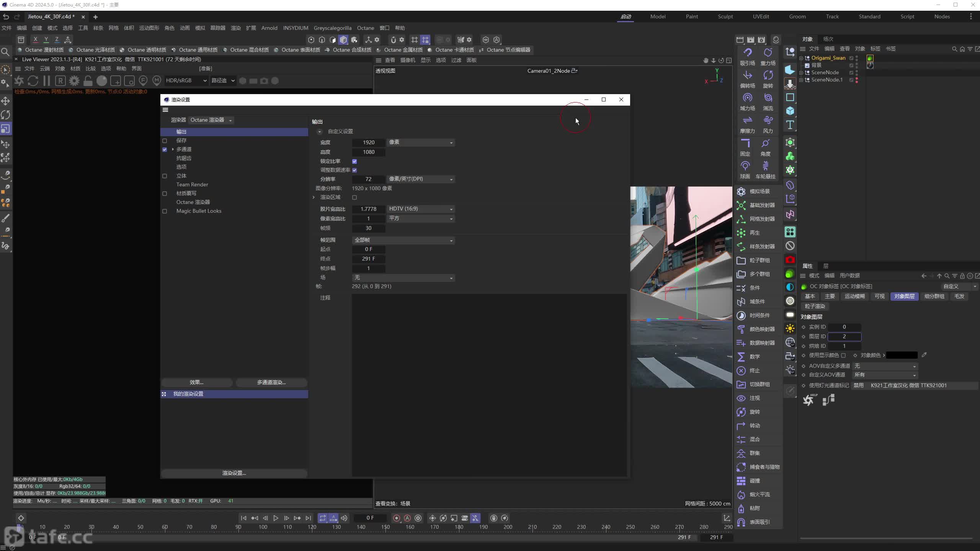Click the 保存 menu item in render settings
This screenshot has width=980, height=551.
pyautogui.click(x=181, y=140)
